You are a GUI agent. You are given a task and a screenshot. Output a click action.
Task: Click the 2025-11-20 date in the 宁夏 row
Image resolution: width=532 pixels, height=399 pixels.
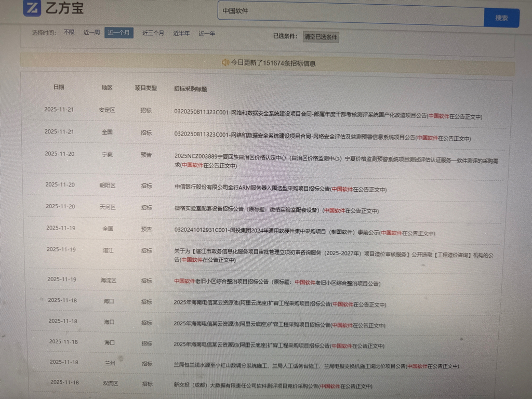click(60, 154)
